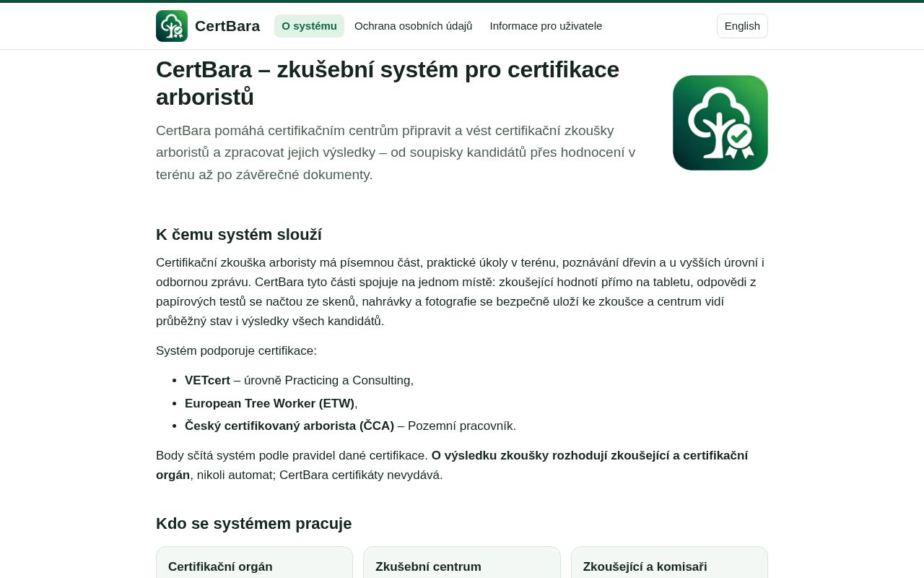Open the Certifikační orgán card
The height and width of the screenshot is (578, 924).
tap(254, 563)
